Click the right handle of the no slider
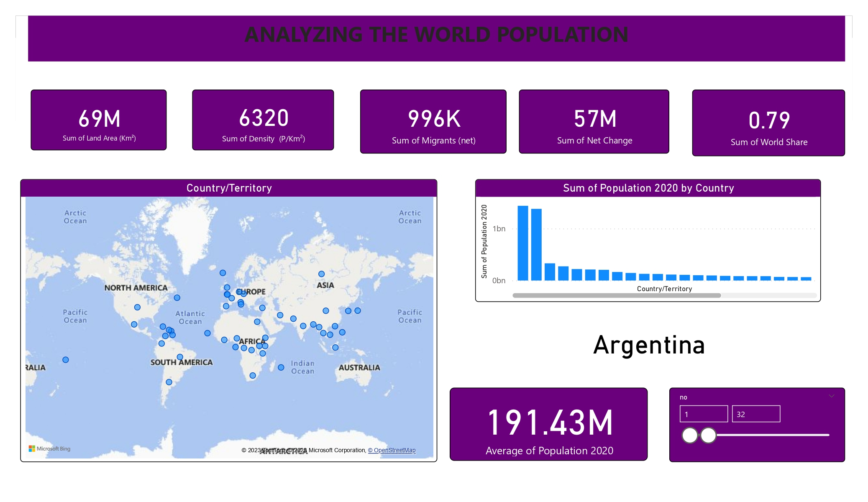The width and height of the screenshot is (868, 502). tap(708, 435)
